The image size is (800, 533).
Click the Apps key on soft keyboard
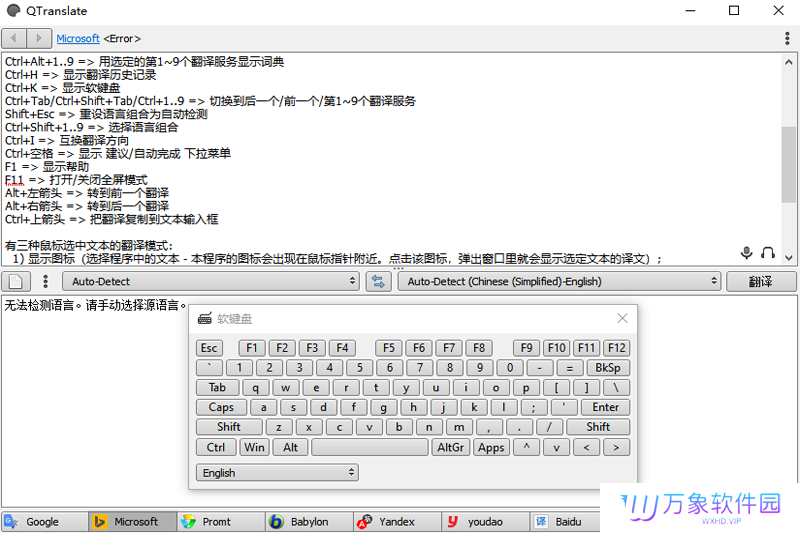tap(491, 447)
